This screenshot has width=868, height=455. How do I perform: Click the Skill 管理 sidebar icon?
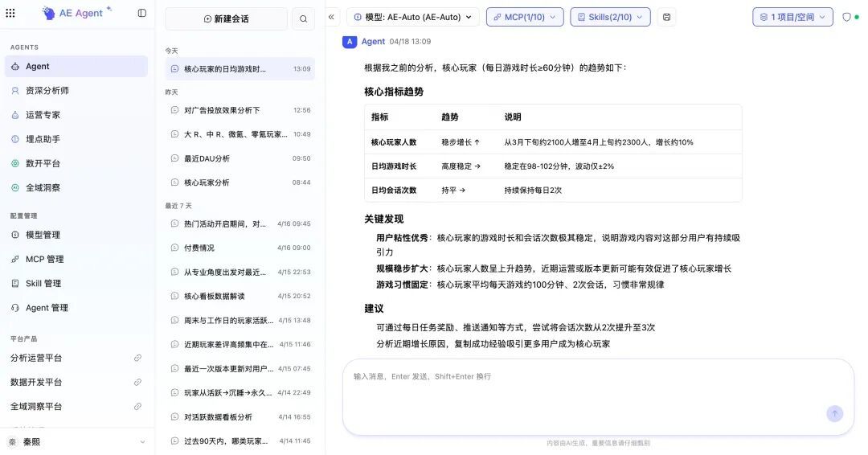[x=15, y=284]
